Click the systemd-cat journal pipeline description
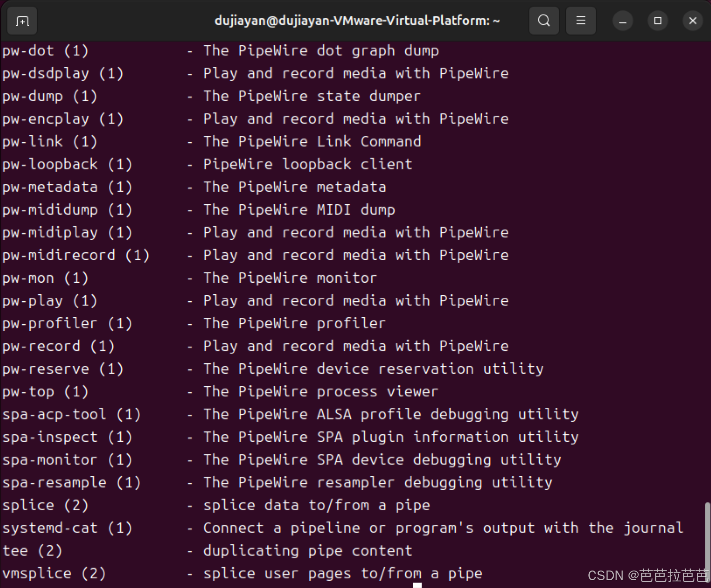 [444, 528]
